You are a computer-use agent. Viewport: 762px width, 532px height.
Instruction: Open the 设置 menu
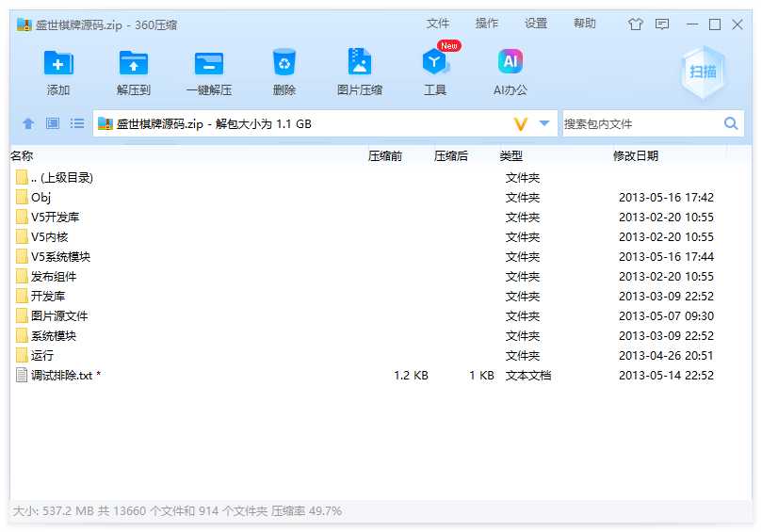tap(536, 24)
